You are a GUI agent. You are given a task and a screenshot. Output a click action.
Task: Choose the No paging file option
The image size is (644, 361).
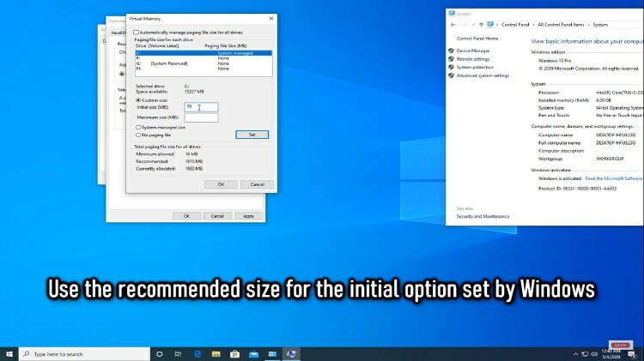click(138, 135)
